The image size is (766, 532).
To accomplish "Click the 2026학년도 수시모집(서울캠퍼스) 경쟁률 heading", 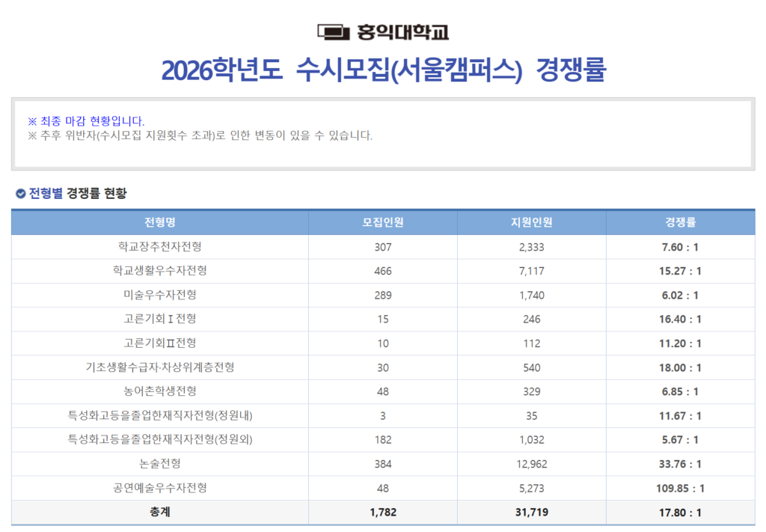I will tap(384, 70).
